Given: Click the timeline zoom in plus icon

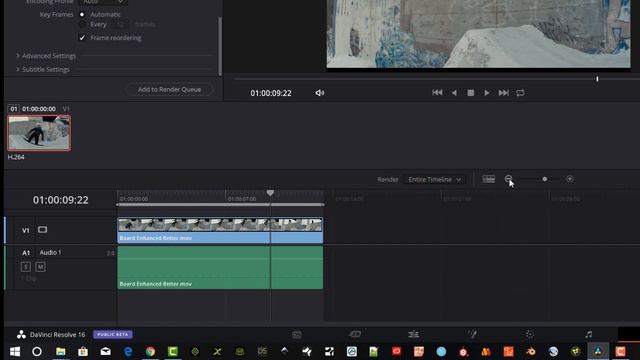Looking at the screenshot, I should pyautogui.click(x=570, y=179).
